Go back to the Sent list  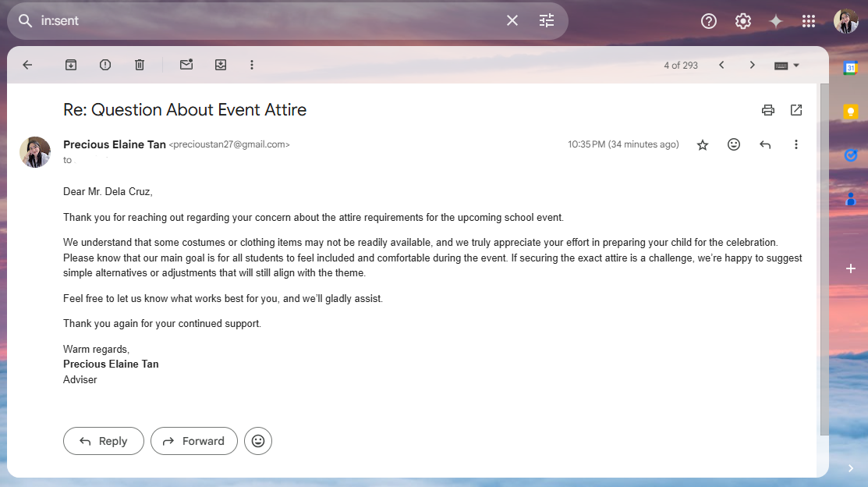pos(27,65)
